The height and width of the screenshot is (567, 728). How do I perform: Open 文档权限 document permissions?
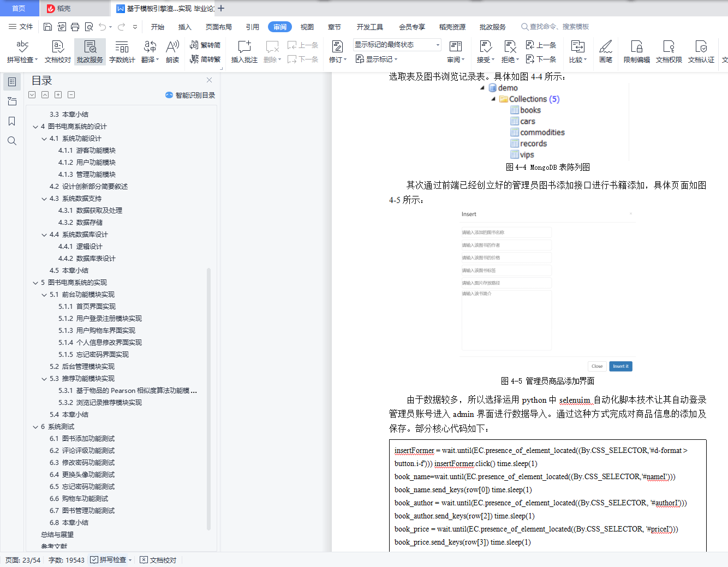click(x=669, y=52)
